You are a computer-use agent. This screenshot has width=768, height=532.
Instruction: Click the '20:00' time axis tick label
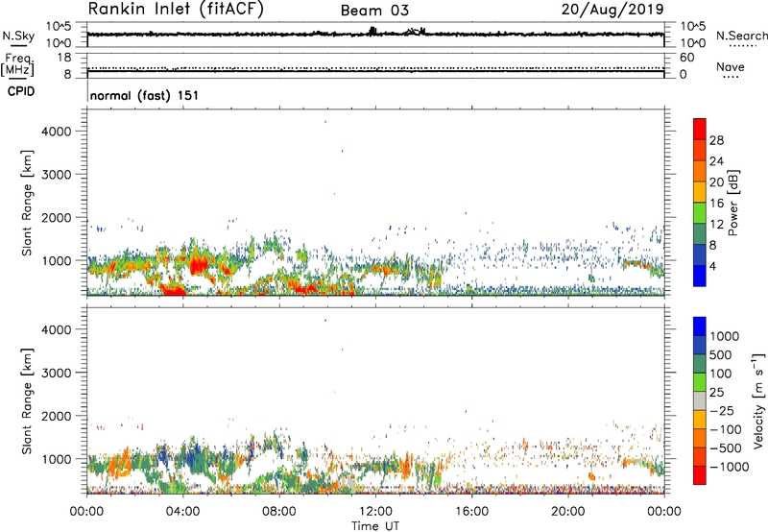567,512
